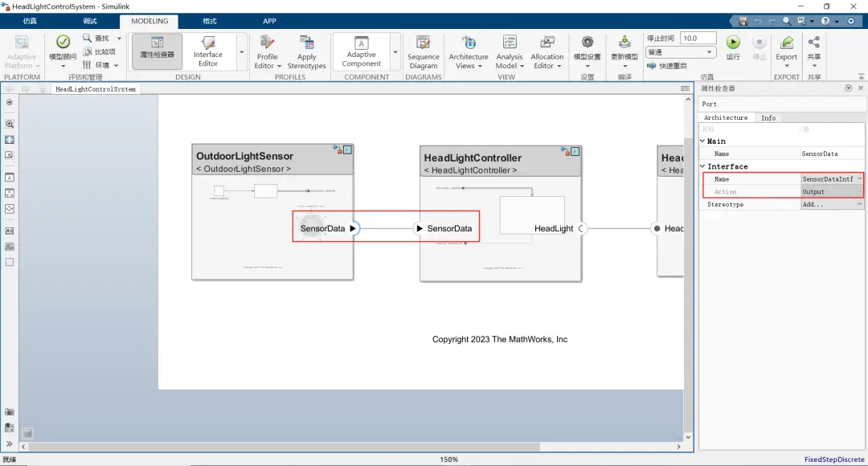Click Fit to View palette icon
The width and height of the screenshot is (868, 466).
point(10,140)
